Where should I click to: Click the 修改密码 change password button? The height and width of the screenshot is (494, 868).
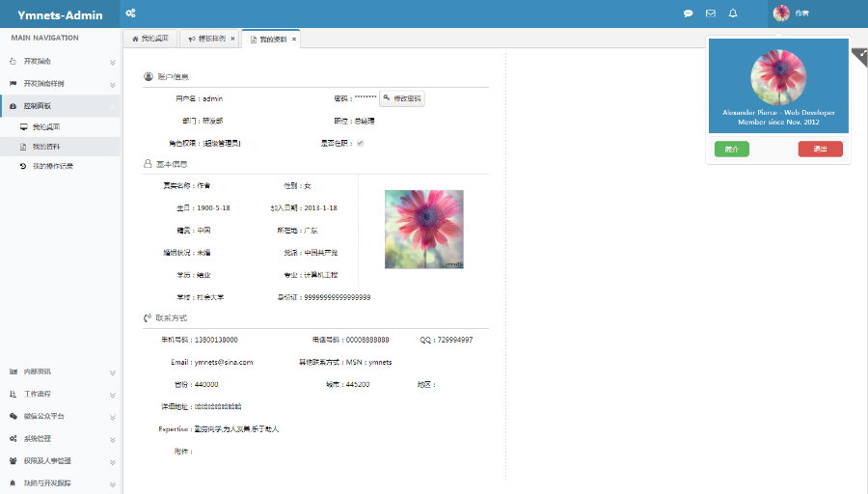pos(402,98)
